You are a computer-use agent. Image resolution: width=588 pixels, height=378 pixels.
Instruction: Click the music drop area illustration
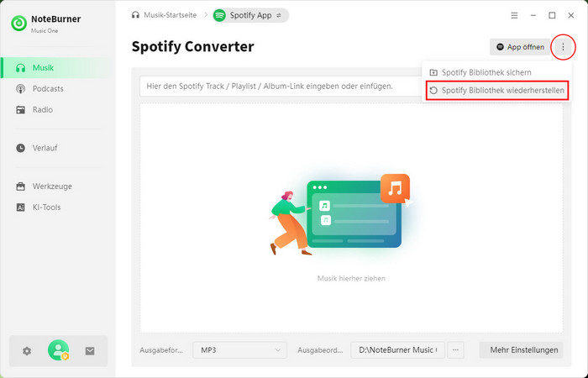339,214
